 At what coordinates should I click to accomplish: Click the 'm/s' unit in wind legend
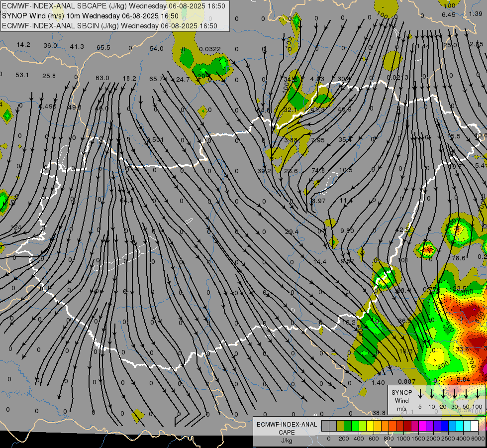click(401, 409)
